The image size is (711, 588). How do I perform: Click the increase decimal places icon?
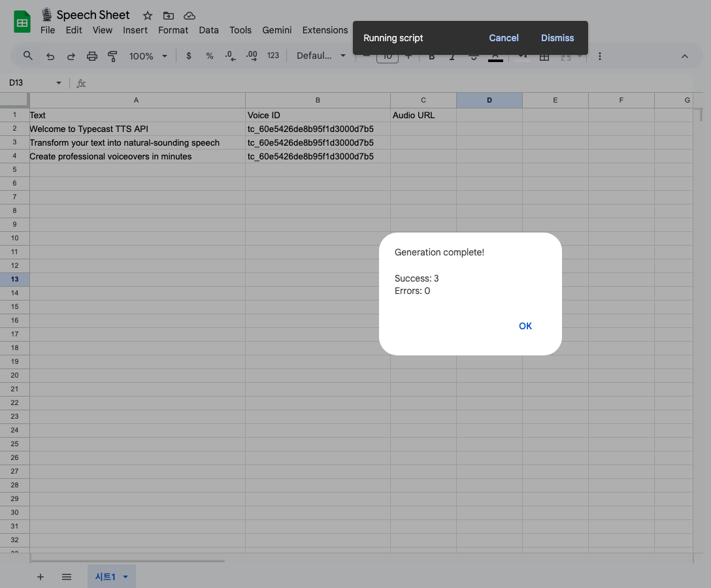251,56
